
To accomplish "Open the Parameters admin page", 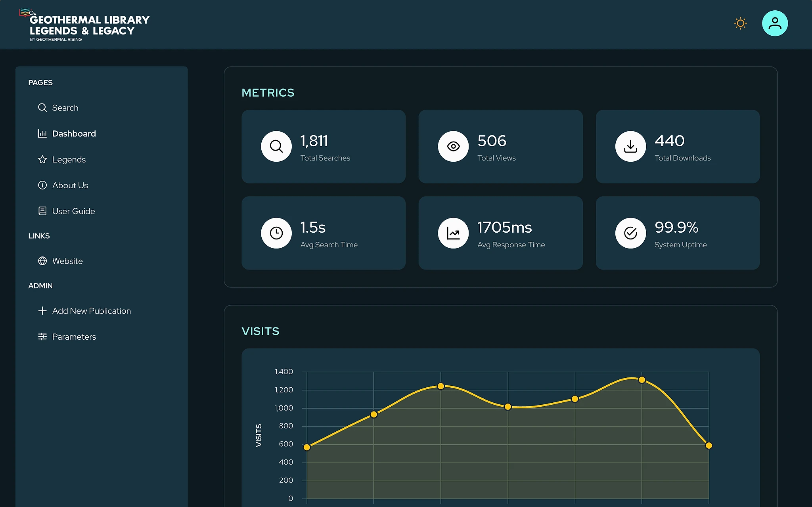I will point(74,337).
